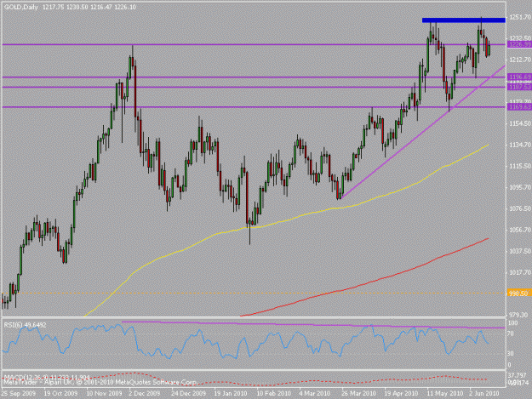The height and width of the screenshot is (399, 532).
Task: Click the RSI scale value 30
Action: click(511, 354)
